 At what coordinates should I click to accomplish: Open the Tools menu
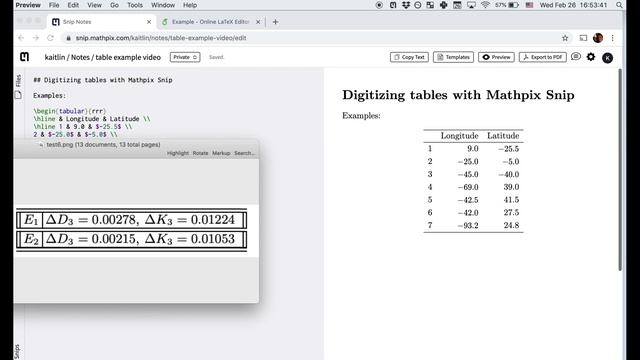(135, 5)
